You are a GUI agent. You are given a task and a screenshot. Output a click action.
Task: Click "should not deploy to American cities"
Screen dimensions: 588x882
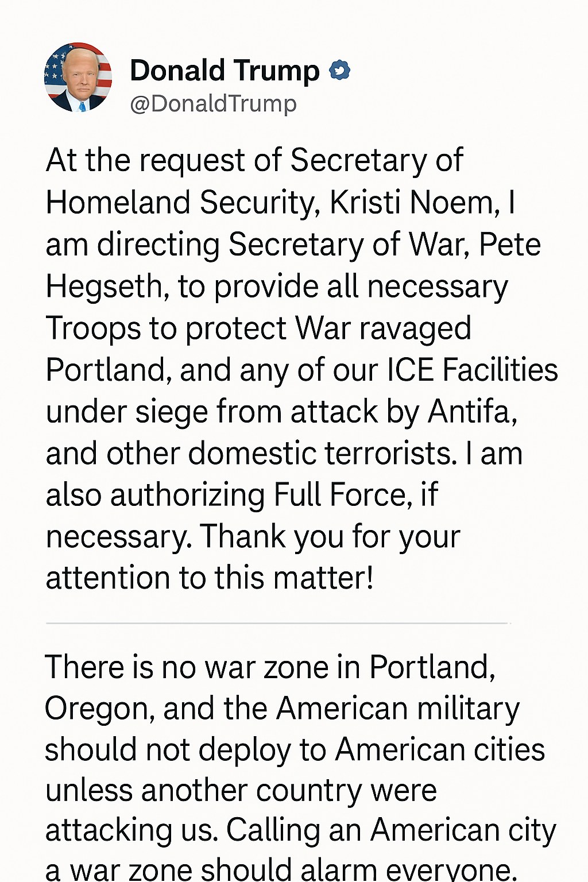[x=295, y=750]
